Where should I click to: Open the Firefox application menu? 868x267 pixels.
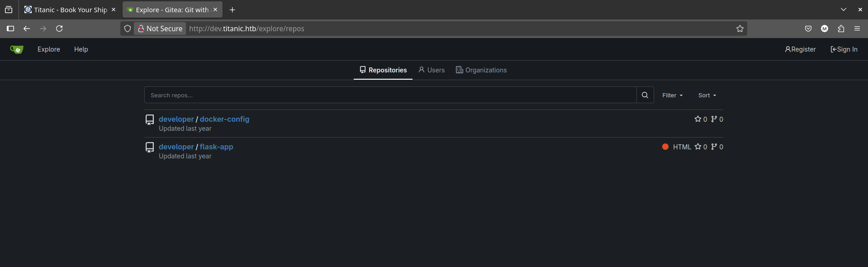tap(857, 29)
